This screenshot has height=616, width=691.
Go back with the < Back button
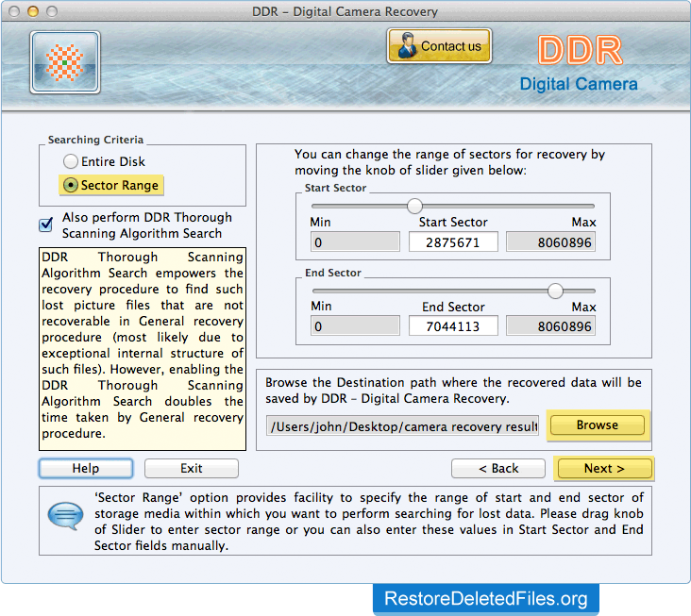(x=498, y=468)
